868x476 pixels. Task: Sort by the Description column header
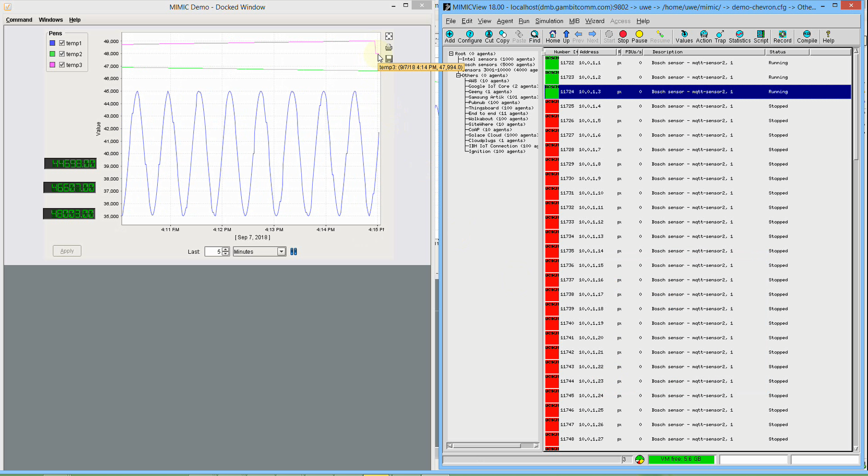pyautogui.click(x=704, y=52)
